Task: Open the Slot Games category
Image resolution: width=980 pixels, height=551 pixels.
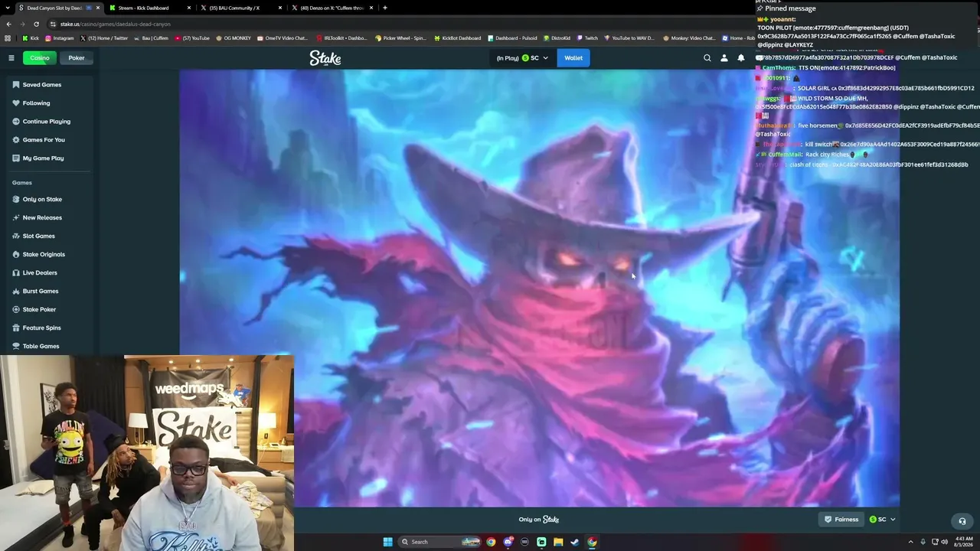Action: (50, 236)
